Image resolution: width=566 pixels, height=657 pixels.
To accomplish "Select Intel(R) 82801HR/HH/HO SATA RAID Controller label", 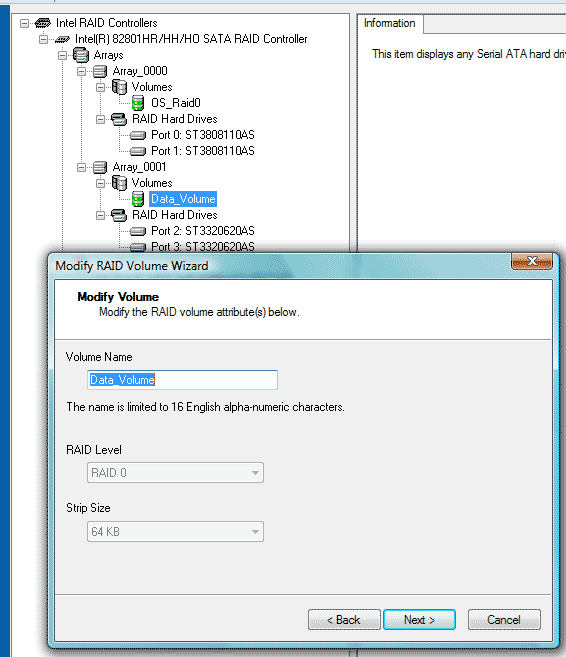I will [191, 39].
